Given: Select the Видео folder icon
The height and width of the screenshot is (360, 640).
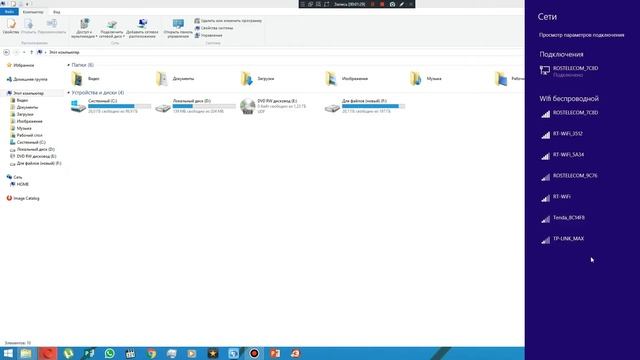Looking at the screenshot, I should tap(77, 78).
